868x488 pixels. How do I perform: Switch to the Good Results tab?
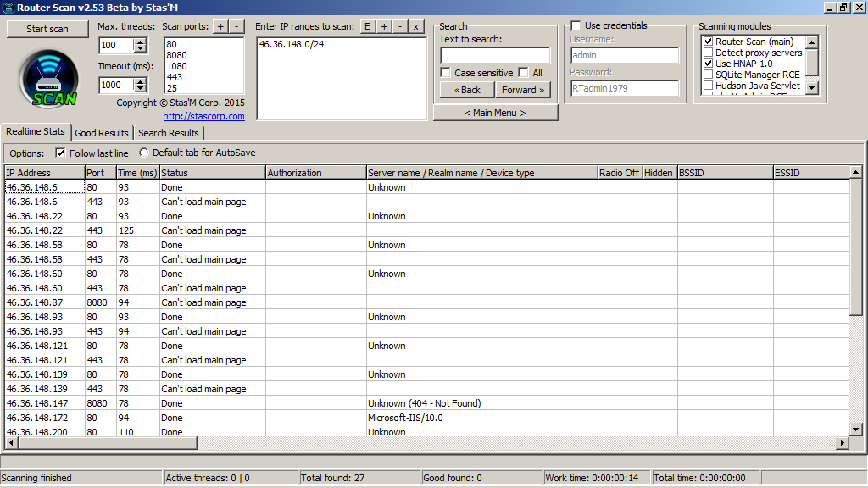coord(102,133)
